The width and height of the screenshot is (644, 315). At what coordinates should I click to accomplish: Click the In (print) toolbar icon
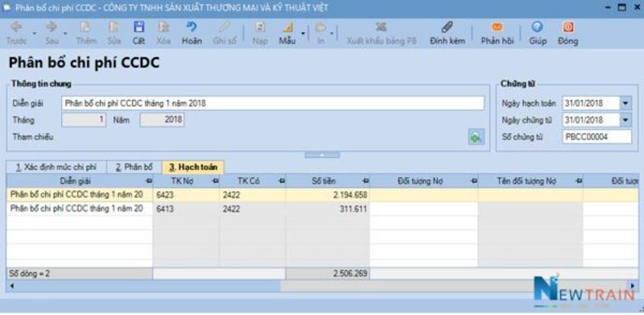pos(320,27)
